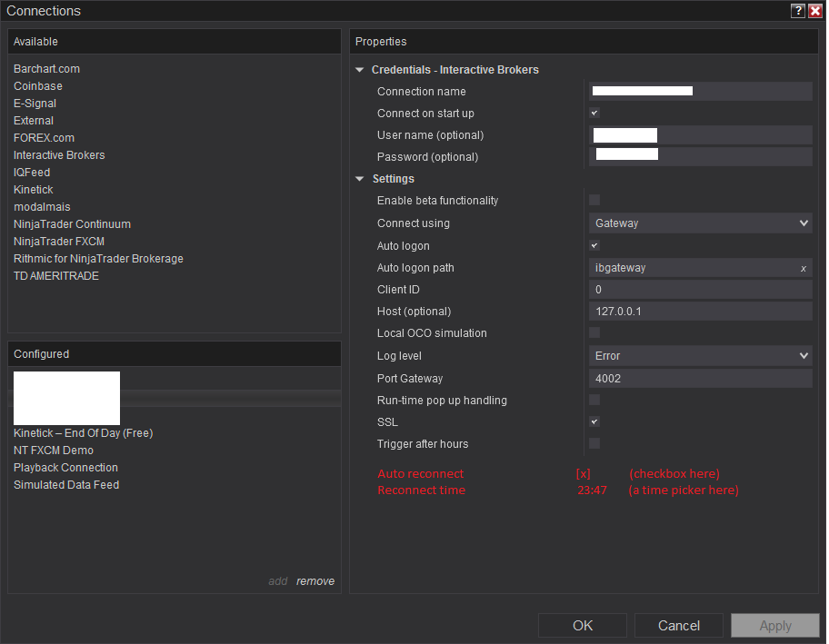Toggle the SSL checkbox
The height and width of the screenshot is (644, 829).
coord(594,421)
